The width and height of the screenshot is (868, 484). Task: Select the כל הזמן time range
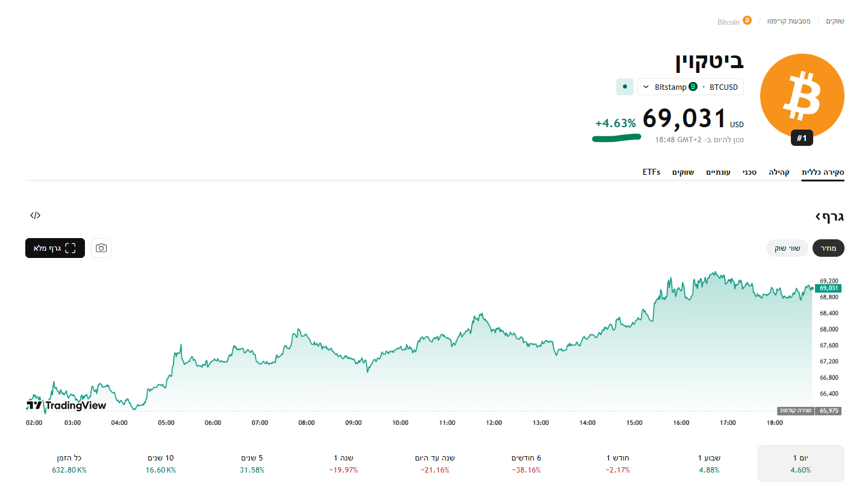coord(68,463)
